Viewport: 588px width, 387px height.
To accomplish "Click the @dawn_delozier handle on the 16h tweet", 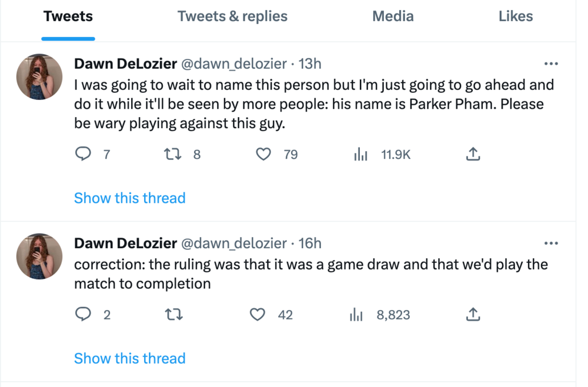I will 233,243.
